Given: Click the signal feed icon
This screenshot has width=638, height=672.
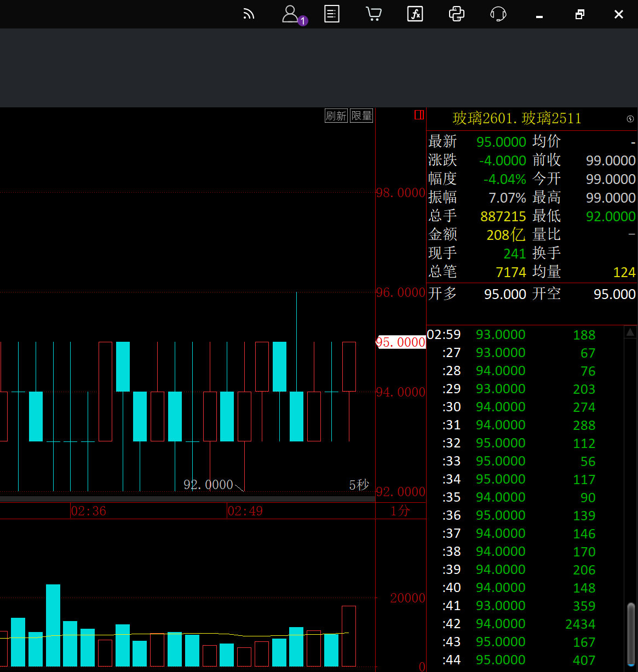Looking at the screenshot, I should (x=249, y=14).
